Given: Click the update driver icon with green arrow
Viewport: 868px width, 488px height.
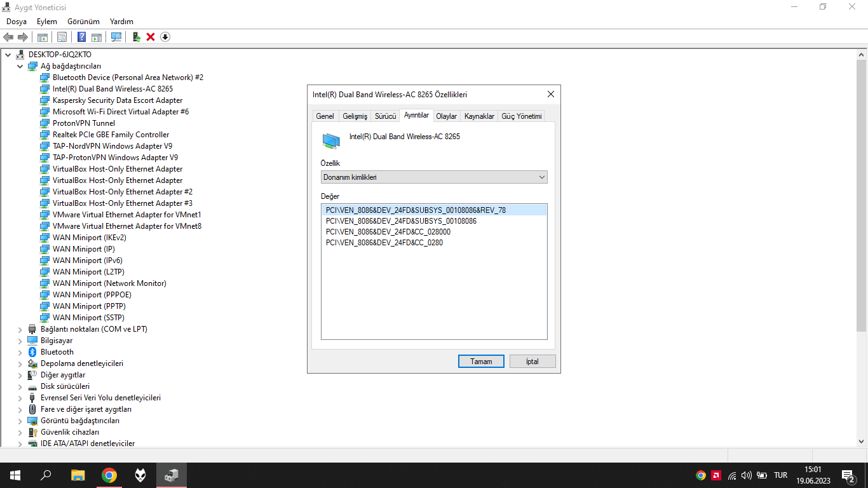Looking at the screenshot, I should coord(137,37).
